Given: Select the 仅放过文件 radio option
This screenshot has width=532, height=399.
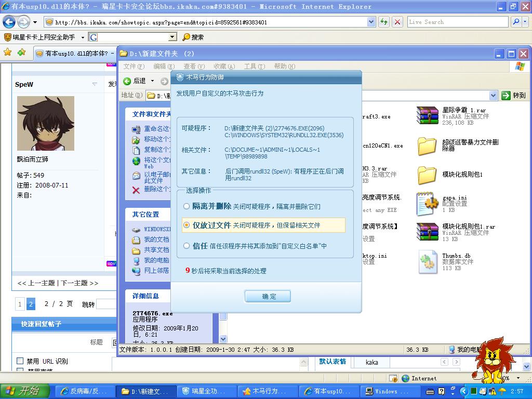Looking at the screenshot, I should click(x=187, y=225).
